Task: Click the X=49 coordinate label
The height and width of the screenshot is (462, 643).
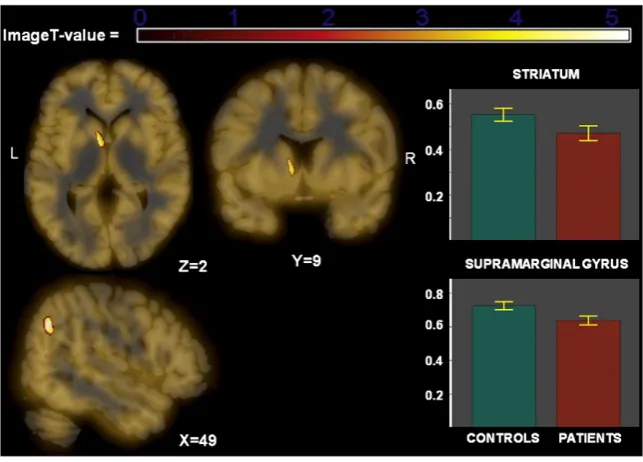Action: click(198, 440)
